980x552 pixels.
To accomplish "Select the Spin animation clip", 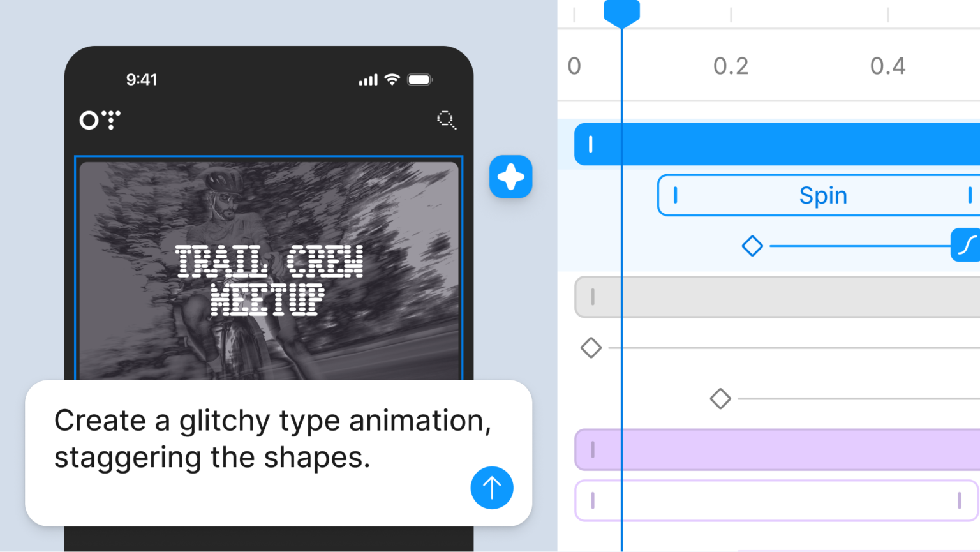I will (x=819, y=195).
